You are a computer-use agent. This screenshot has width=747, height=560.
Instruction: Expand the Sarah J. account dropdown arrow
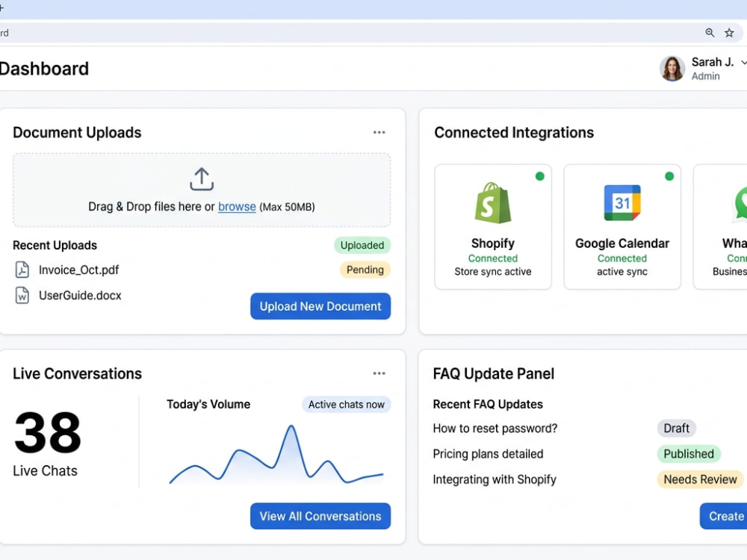click(x=743, y=63)
